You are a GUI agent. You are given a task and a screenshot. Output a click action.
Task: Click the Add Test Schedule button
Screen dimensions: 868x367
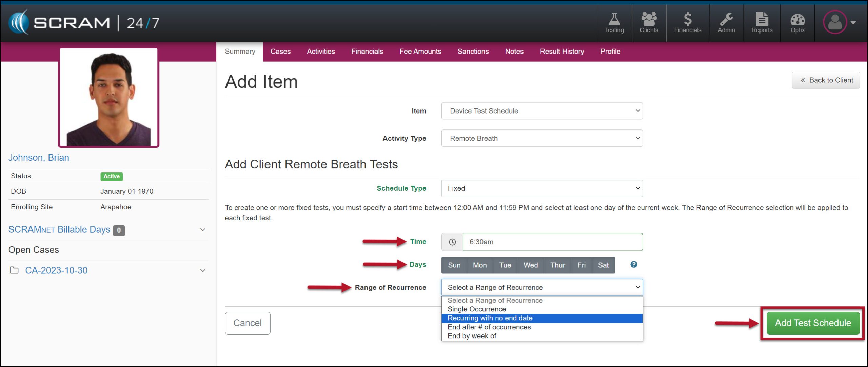(812, 323)
